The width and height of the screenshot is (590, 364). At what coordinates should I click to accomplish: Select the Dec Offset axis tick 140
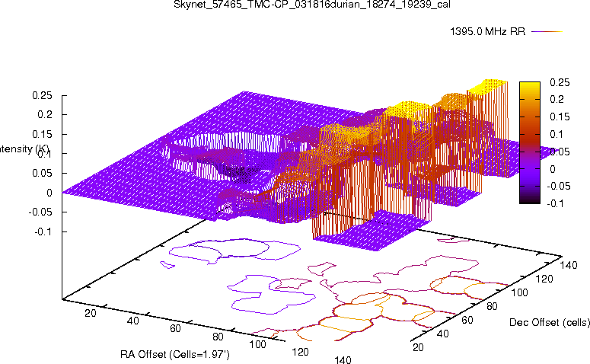(x=569, y=265)
